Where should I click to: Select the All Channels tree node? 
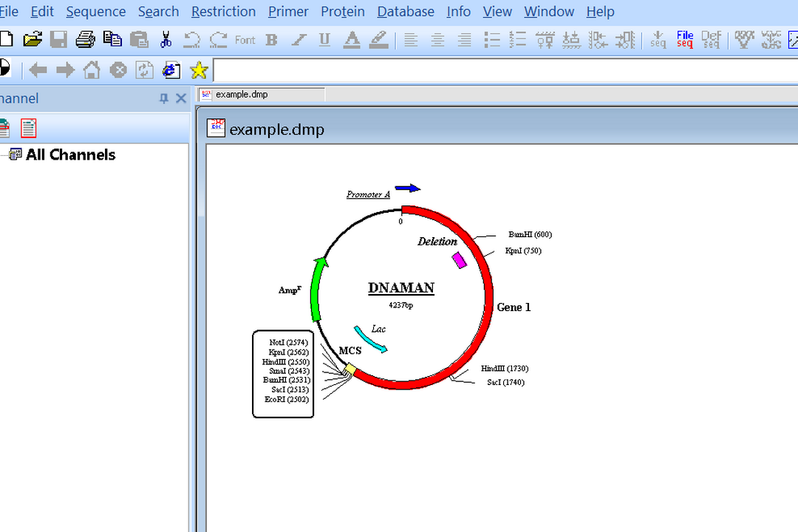point(70,154)
